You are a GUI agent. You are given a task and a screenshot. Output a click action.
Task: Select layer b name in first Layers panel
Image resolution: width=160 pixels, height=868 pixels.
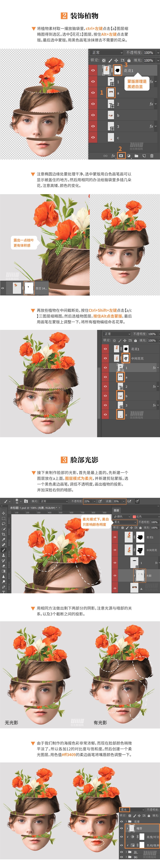click(x=118, y=115)
